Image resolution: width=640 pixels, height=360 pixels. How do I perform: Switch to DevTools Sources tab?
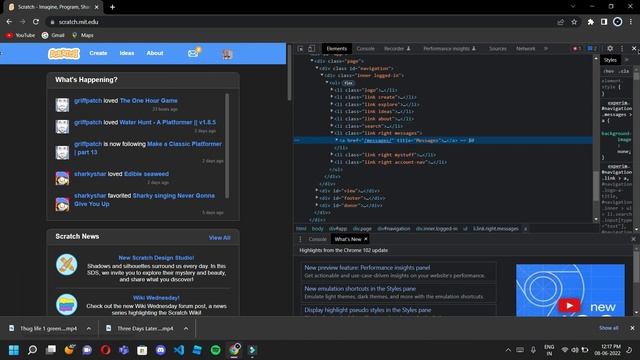498,49
